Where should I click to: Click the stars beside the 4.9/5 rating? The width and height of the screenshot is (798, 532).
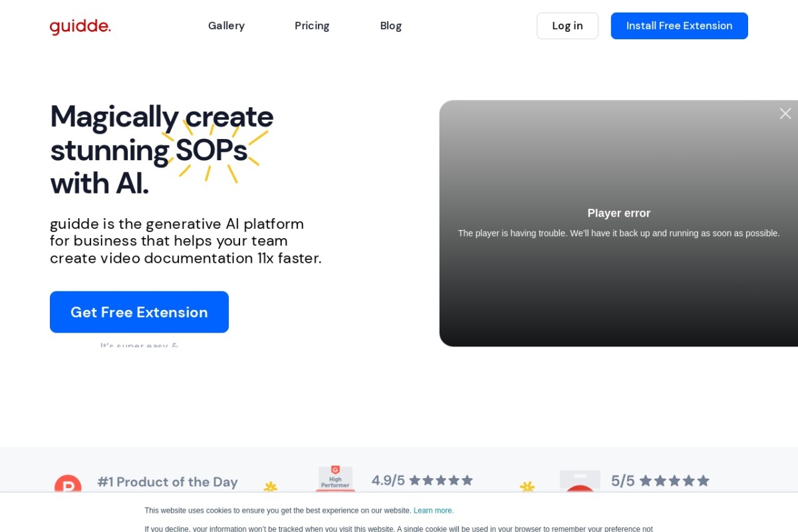(441, 480)
